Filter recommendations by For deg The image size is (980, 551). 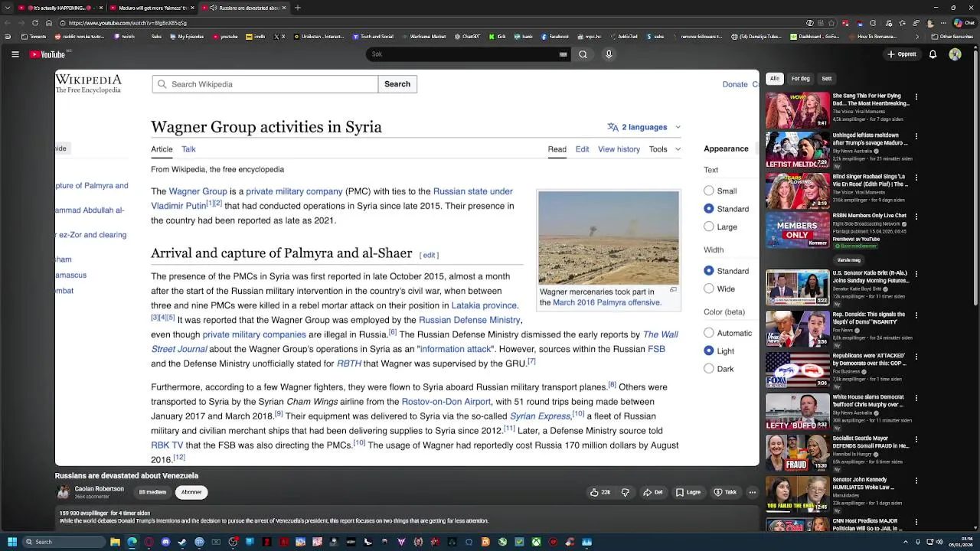pos(800,78)
